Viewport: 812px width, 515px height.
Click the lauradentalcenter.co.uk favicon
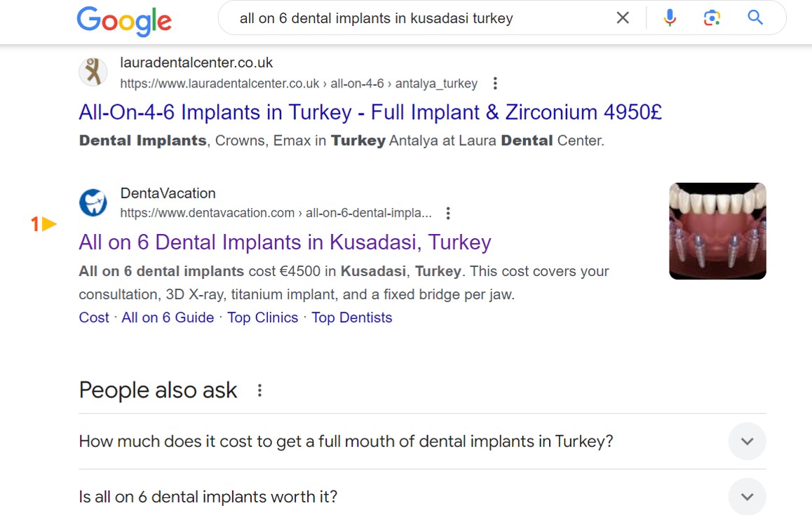coord(93,72)
